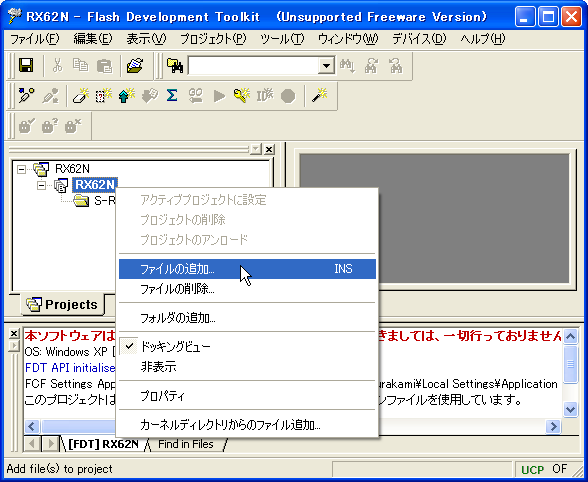Open the ウィンドウ(W) menu
The image size is (588, 482).
348,39
